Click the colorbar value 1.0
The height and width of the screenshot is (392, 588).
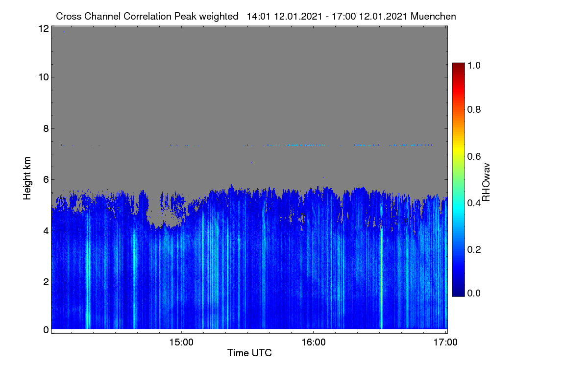pos(475,64)
